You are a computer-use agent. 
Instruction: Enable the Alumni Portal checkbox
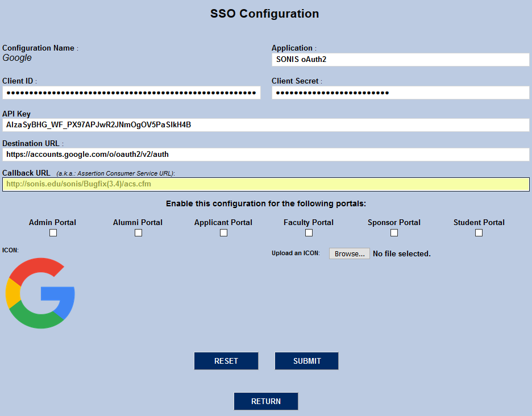pos(138,232)
